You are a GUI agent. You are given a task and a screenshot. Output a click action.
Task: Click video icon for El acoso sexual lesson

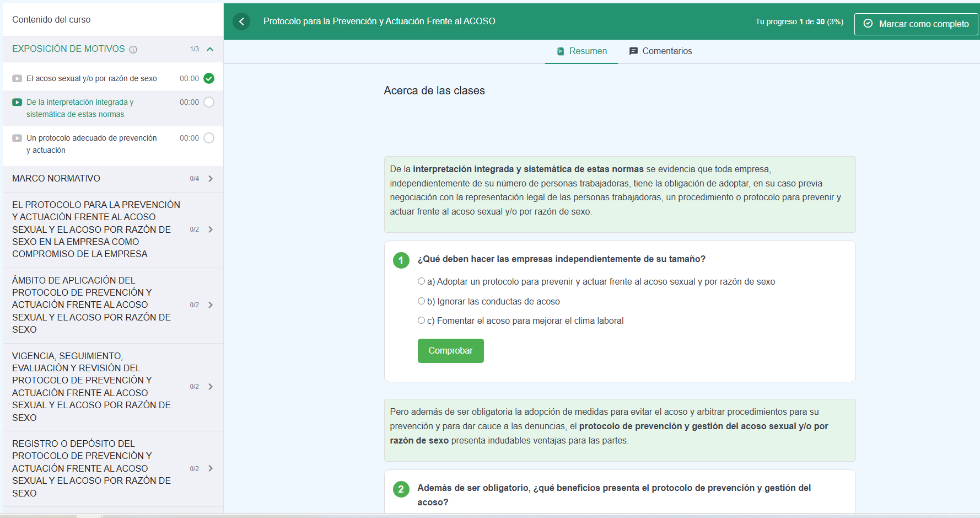[17, 79]
